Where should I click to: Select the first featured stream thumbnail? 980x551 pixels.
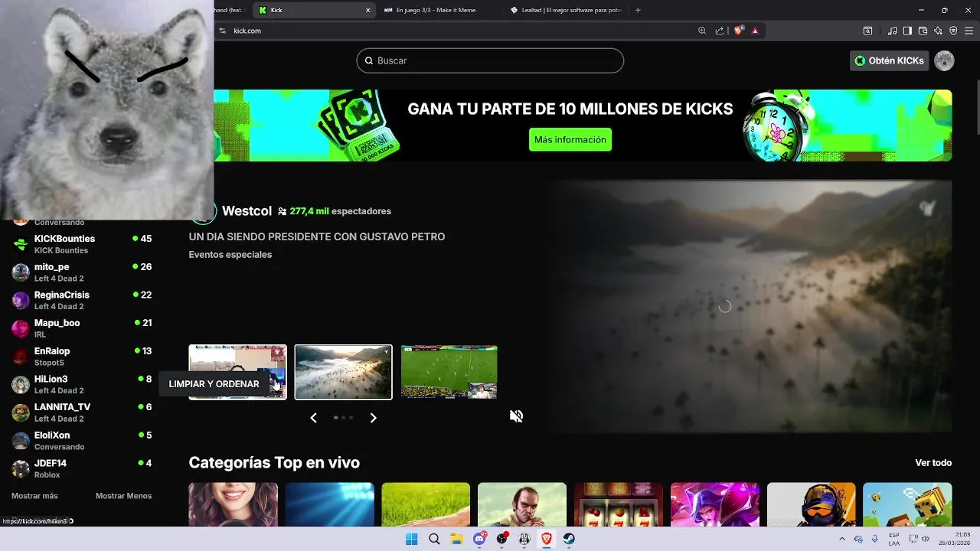(x=237, y=372)
